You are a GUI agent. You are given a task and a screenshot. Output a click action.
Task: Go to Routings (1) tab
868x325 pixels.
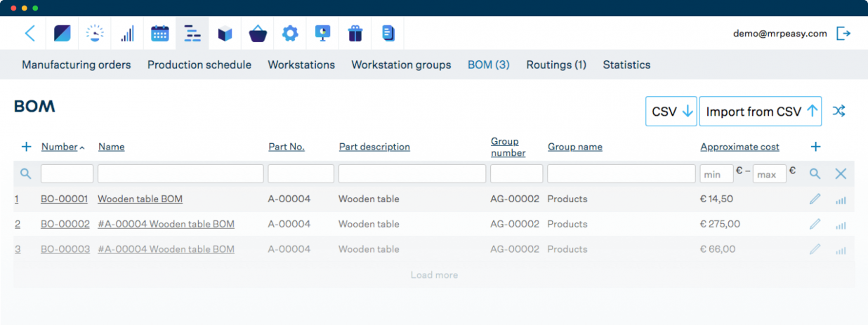point(556,65)
